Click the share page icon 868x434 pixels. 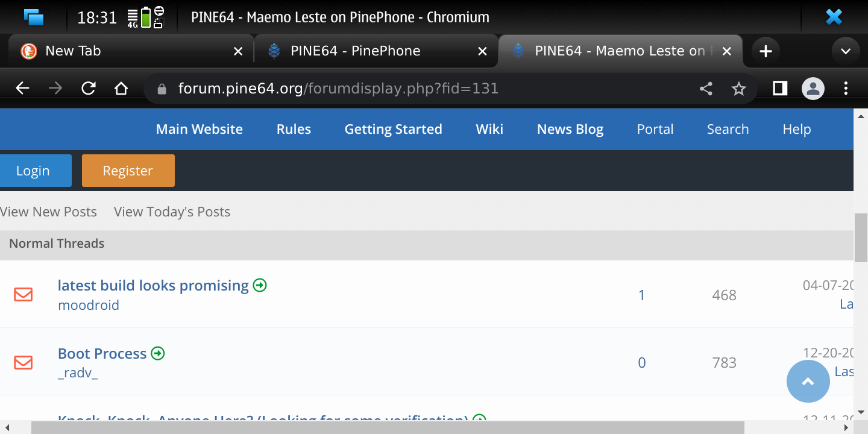click(x=706, y=89)
